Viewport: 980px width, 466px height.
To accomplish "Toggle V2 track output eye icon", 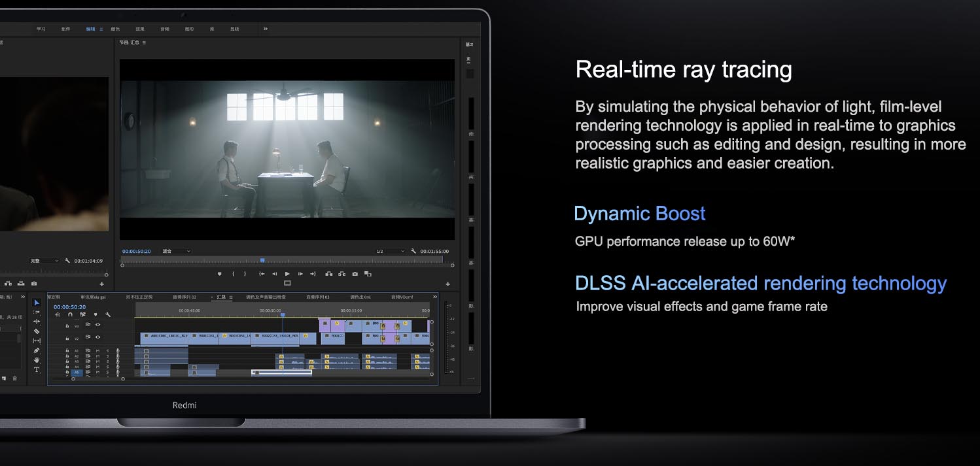I will coord(98,337).
